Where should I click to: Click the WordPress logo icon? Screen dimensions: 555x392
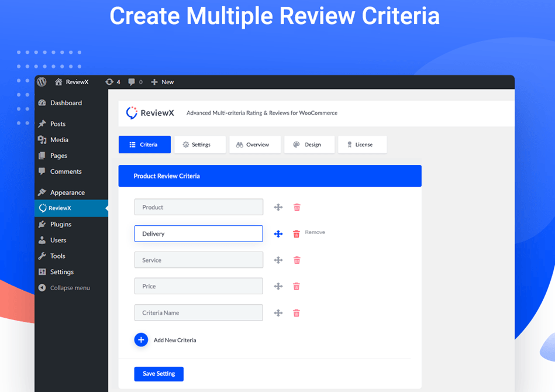click(x=42, y=82)
